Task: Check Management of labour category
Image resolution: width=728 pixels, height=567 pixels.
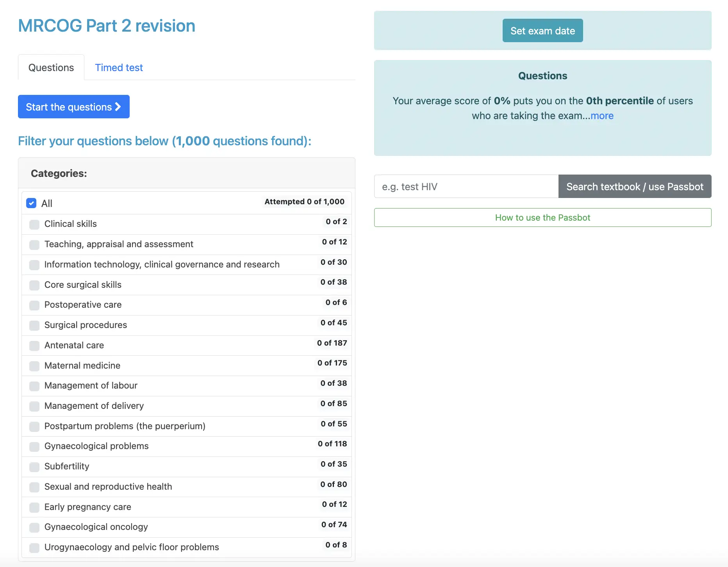Action: click(34, 386)
